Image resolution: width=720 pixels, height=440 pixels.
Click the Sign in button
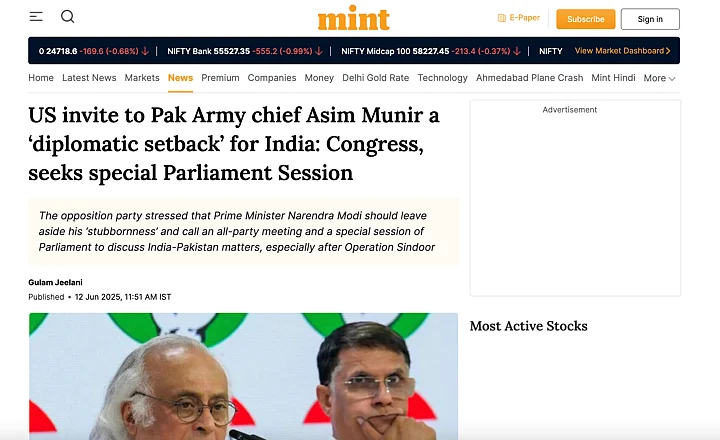(650, 19)
